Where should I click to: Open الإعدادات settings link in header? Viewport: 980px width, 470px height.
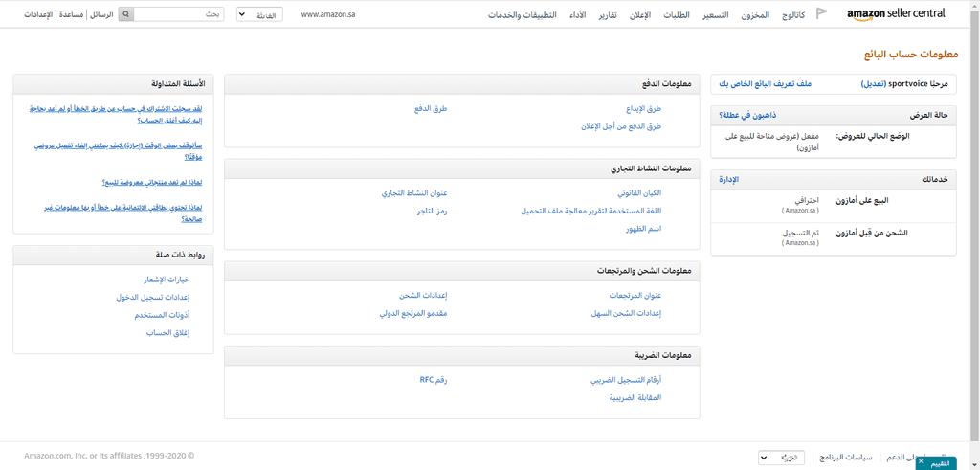39,14
